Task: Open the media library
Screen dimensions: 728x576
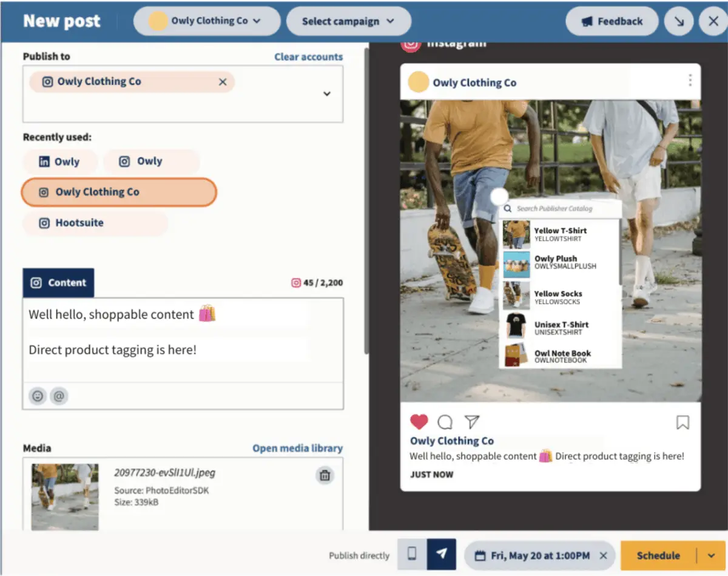Action: [x=297, y=447]
